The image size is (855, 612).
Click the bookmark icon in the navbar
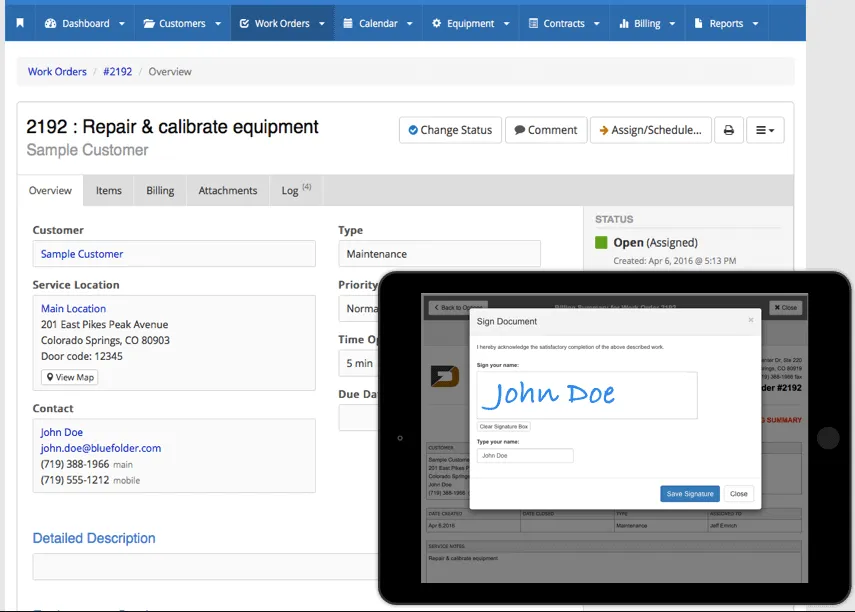point(20,23)
